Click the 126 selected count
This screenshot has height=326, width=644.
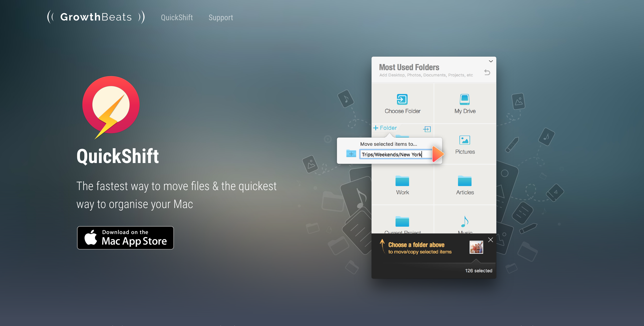478,270
